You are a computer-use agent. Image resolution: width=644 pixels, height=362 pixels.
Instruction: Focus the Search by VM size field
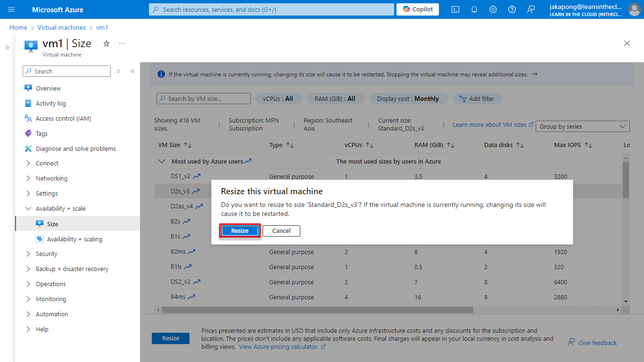[204, 99]
